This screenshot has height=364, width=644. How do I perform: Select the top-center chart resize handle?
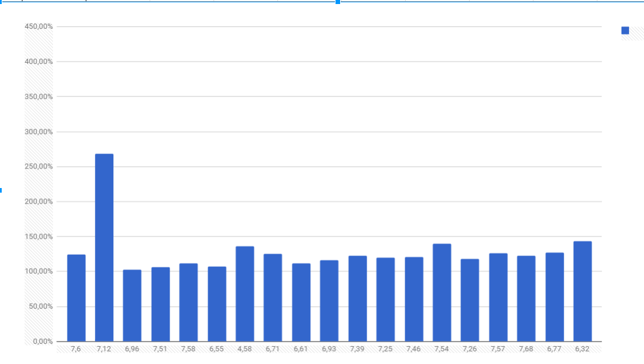(x=338, y=2)
